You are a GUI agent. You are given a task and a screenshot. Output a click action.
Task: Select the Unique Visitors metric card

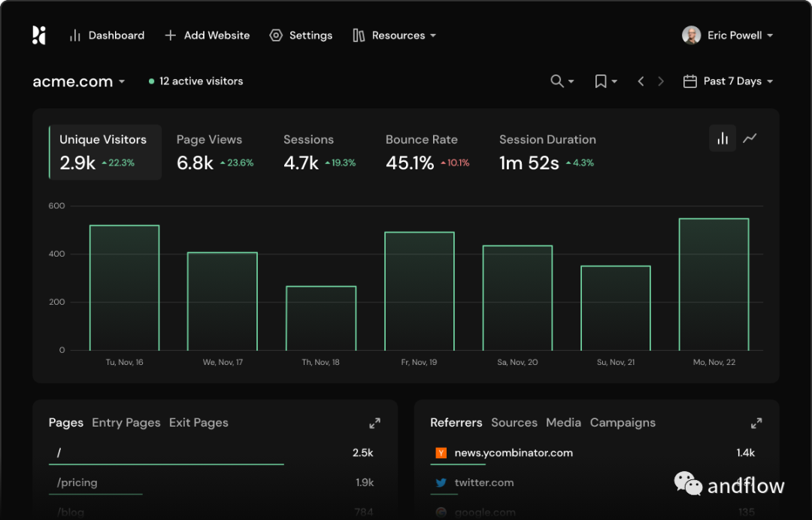coord(105,152)
